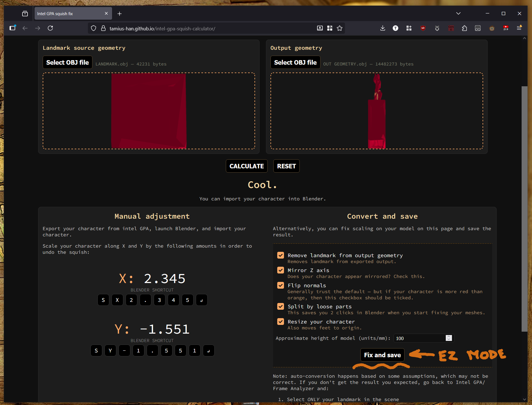This screenshot has width=532, height=405.
Task: Reload the page with the refresh icon
Action: 50,28
